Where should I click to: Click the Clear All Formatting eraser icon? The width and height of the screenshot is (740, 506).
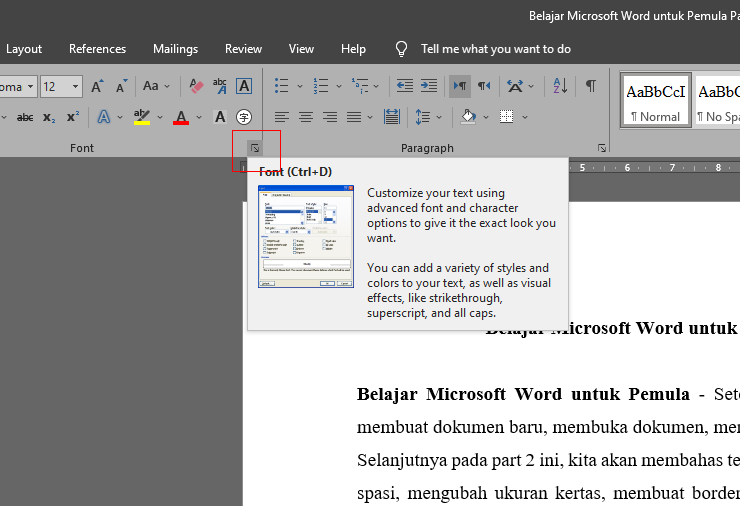pyautogui.click(x=196, y=87)
